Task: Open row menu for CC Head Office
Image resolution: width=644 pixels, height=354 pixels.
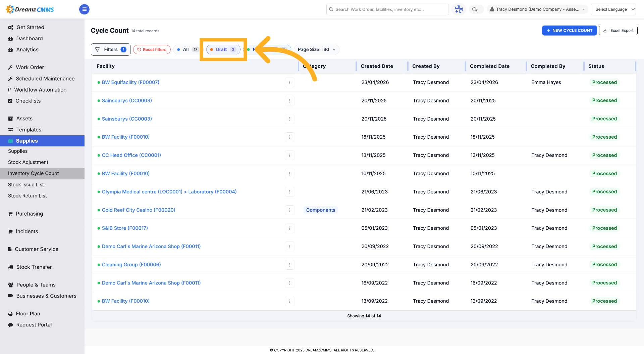Action: click(x=290, y=155)
